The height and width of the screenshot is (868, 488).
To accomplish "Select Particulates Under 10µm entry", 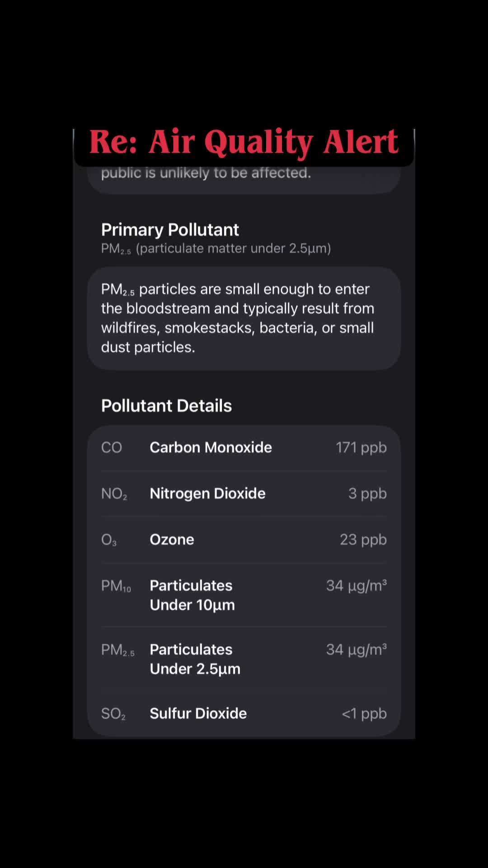I will pyautogui.click(x=192, y=595).
